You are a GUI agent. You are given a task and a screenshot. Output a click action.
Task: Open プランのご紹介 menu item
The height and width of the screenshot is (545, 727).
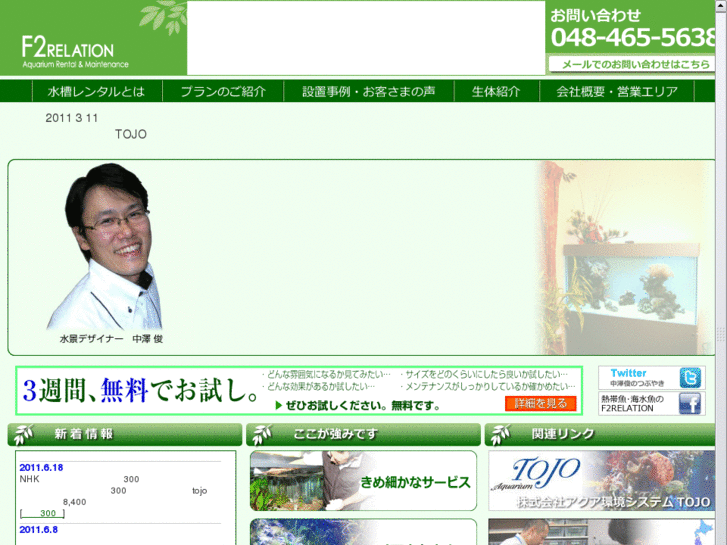[x=223, y=91]
